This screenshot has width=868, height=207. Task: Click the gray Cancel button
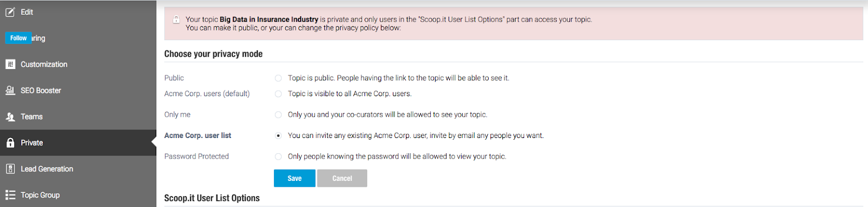click(342, 178)
